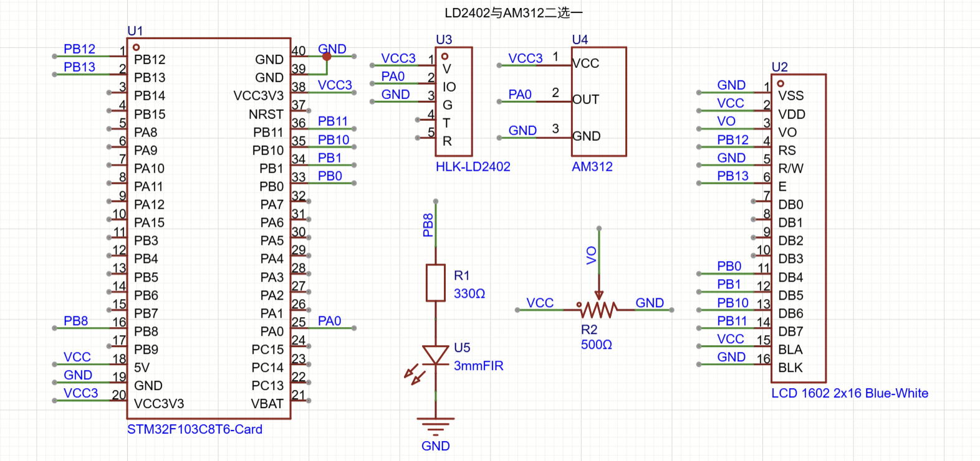Click the red junction dot on the GND wire

point(327,56)
